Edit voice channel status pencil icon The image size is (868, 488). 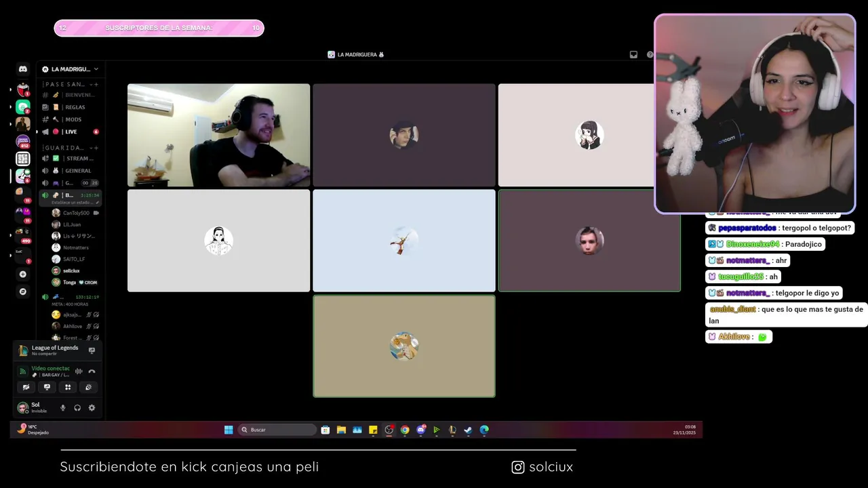click(98, 203)
